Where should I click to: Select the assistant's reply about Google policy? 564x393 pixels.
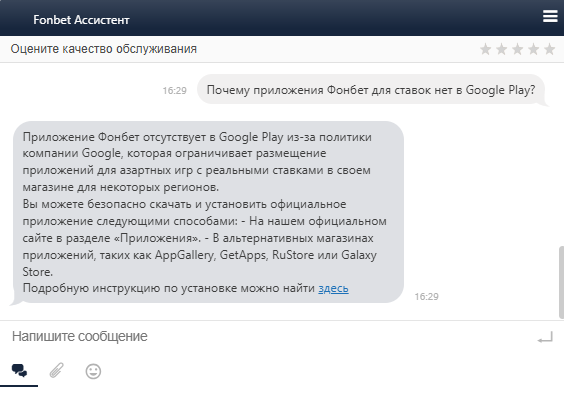[x=208, y=212]
